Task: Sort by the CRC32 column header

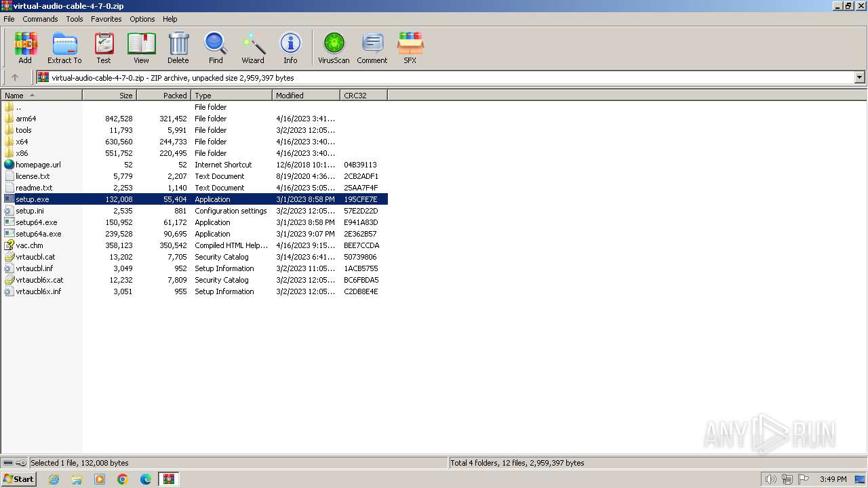Action: pos(364,96)
